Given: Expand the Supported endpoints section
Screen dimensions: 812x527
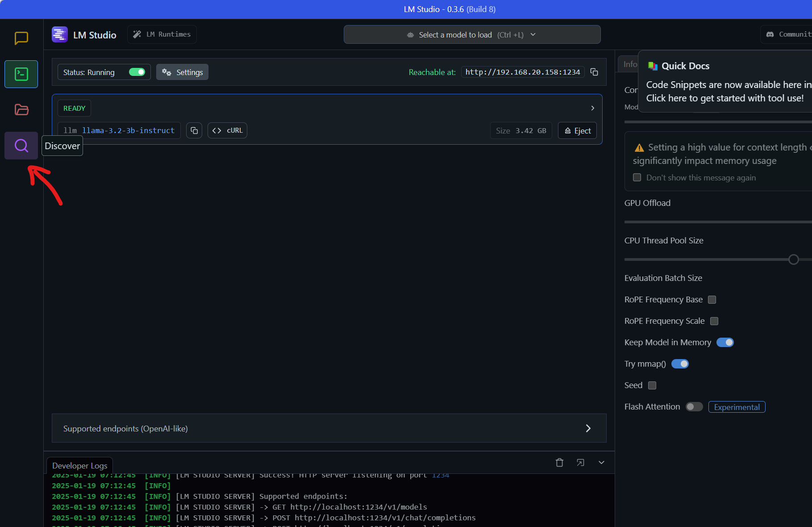Looking at the screenshot, I should point(588,428).
